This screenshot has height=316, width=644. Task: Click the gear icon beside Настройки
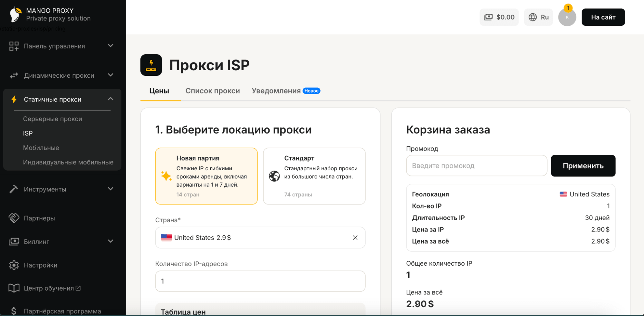pos(14,265)
